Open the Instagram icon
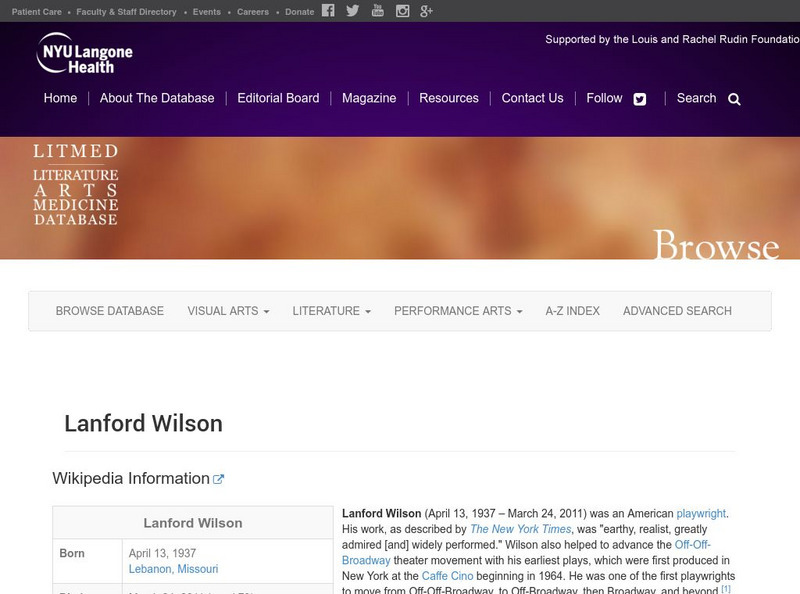This screenshot has height=594, width=800. click(x=402, y=12)
